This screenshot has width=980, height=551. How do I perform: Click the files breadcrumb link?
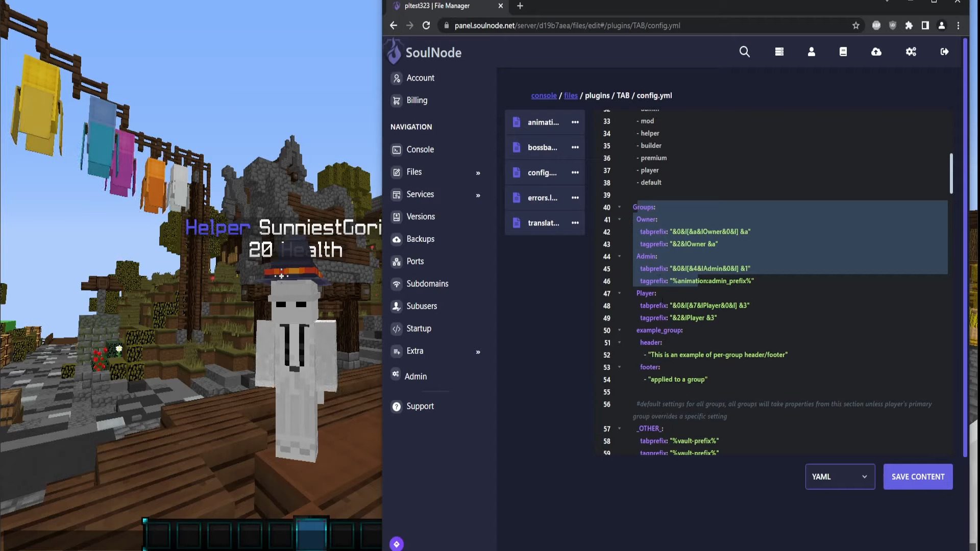[x=571, y=95]
